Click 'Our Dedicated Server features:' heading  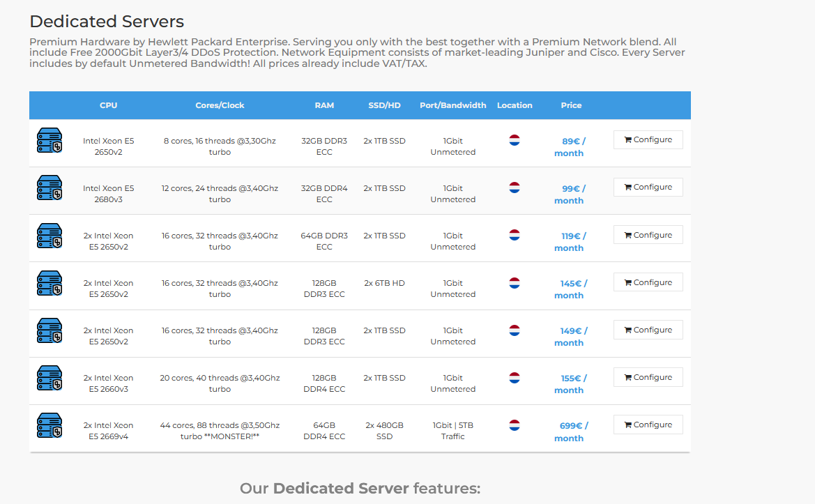pos(360,489)
